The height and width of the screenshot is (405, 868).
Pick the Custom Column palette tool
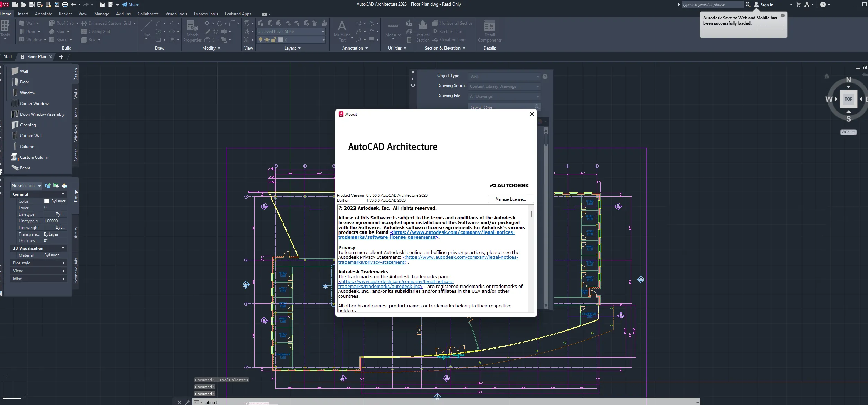coord(34,157)
